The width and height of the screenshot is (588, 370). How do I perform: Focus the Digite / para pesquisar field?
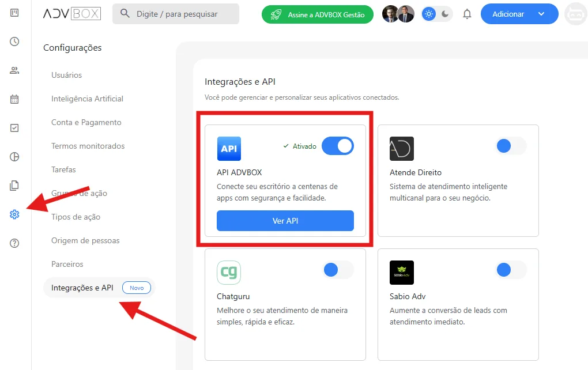176,14
